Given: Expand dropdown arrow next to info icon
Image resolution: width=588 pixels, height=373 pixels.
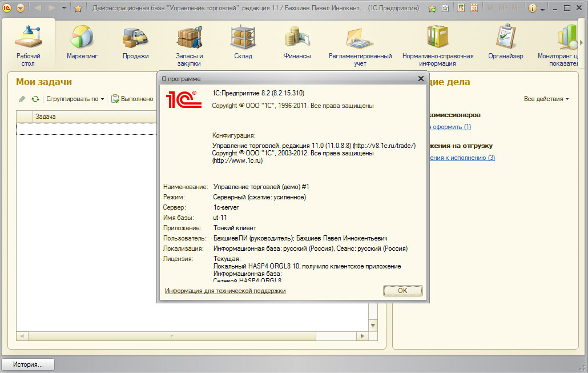Looking at the screenshot, I should (x=543, y=10).
